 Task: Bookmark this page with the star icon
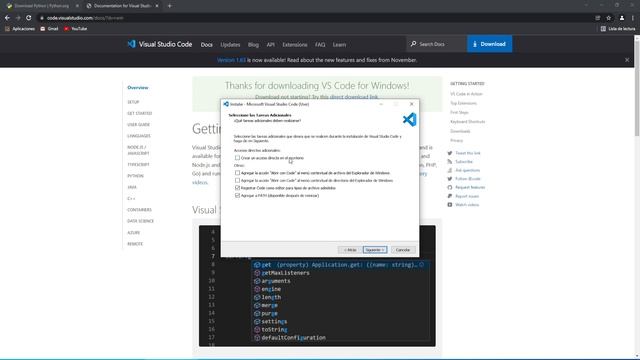pyautogui.click(x=609, y=18)
